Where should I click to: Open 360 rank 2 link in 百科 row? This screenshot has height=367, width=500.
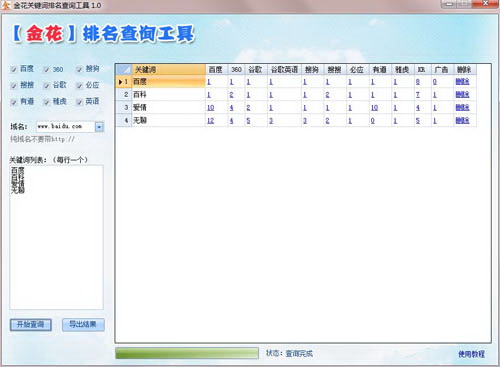[x=231, y=95]
